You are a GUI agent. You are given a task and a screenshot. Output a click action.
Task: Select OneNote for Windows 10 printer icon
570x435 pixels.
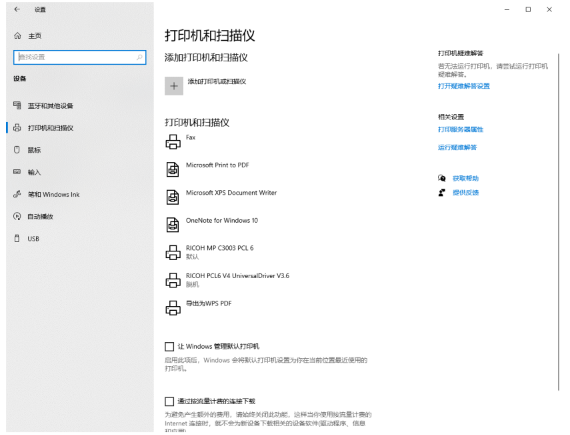(x=173, y=225)
